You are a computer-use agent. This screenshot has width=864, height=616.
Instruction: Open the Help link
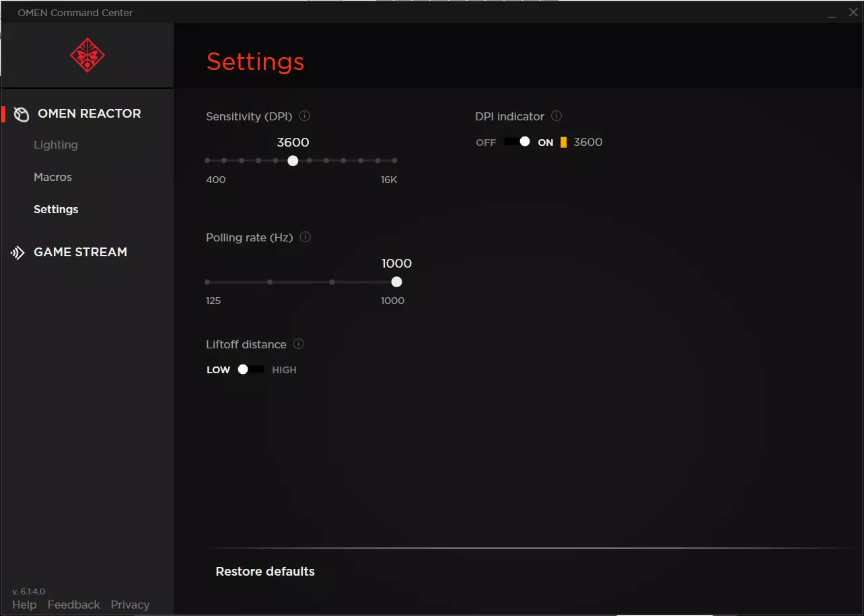click(x=24, y=605)
